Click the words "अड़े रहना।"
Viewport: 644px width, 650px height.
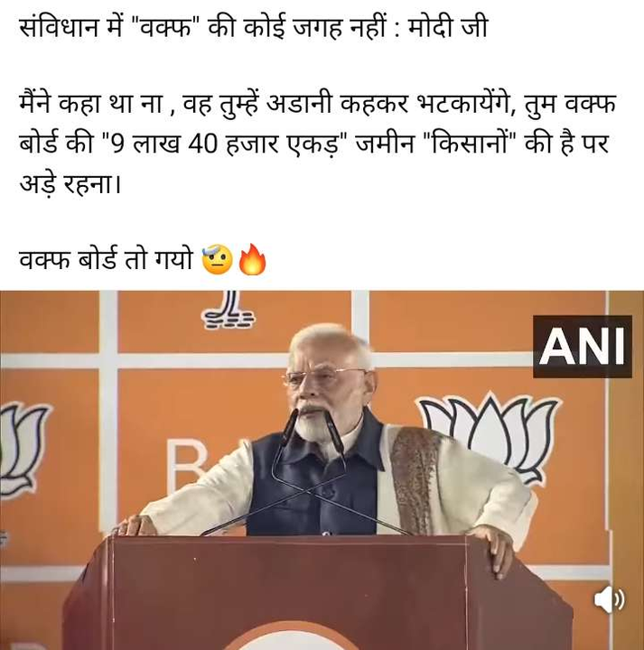tap(70, 183)
